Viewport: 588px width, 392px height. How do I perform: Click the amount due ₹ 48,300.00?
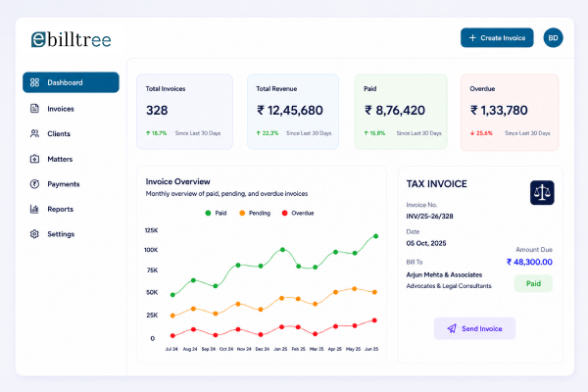tap(529, 262)
